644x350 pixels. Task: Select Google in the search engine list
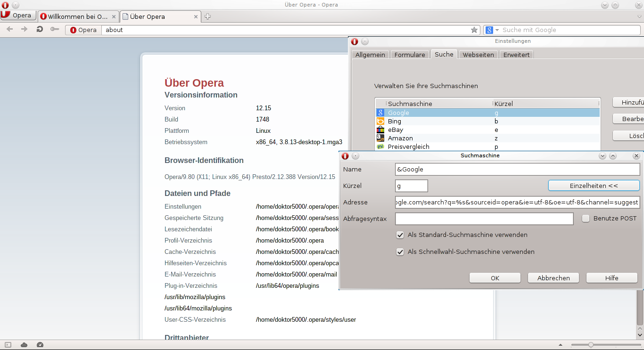tap(487, 113)
